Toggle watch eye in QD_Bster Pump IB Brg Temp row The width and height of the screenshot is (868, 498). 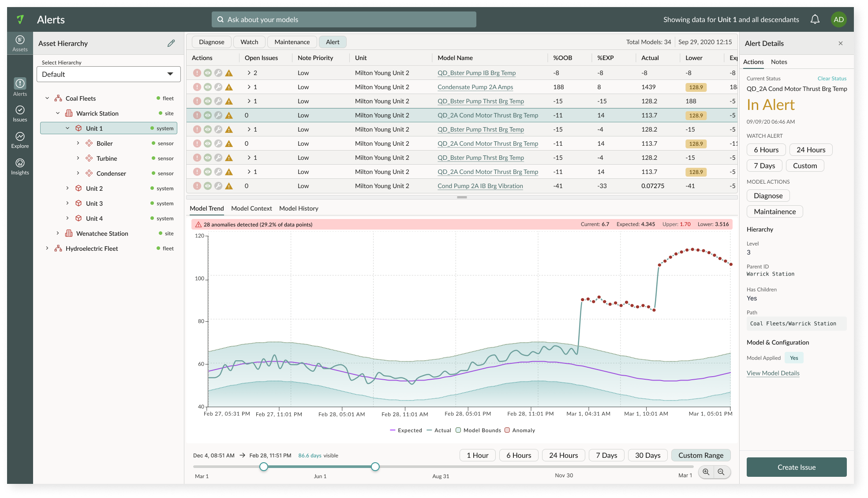208,73
